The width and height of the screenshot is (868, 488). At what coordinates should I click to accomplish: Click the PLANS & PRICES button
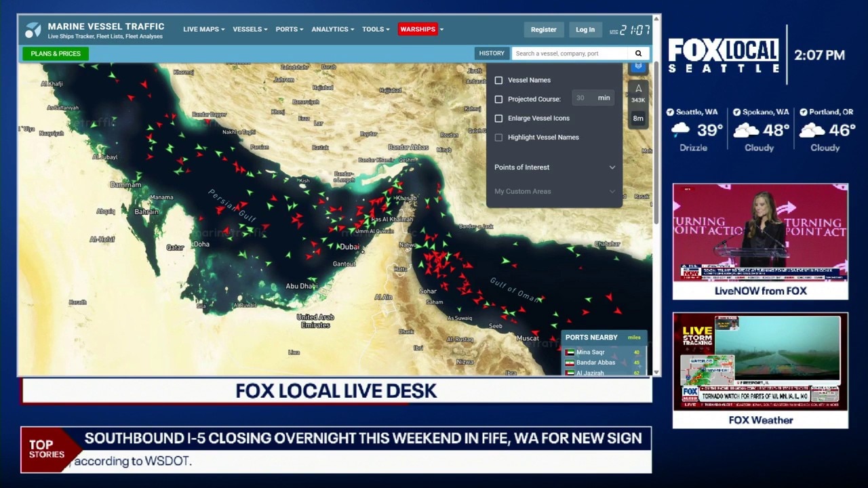coord(55,53)
